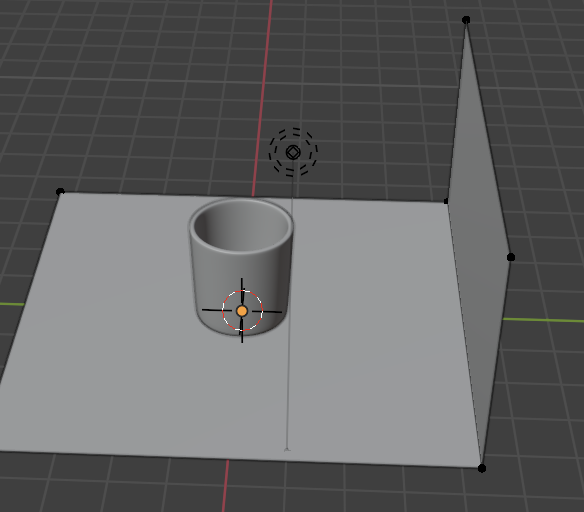The width and height of the screenshot is (584, 512).
Task: Select the rightmost vertex of the upright plane
Action: (511, 257)
